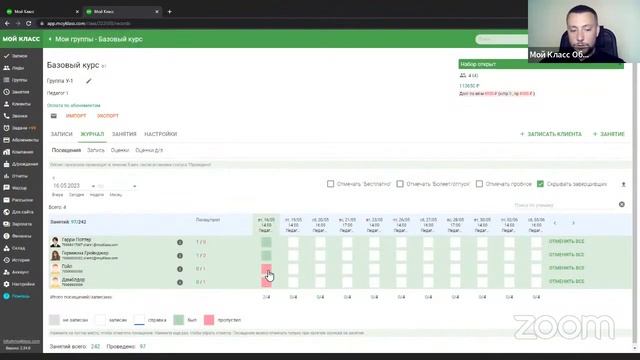Toggle 'Отмечать Бесплатно' checkbox

pos(331,184)
